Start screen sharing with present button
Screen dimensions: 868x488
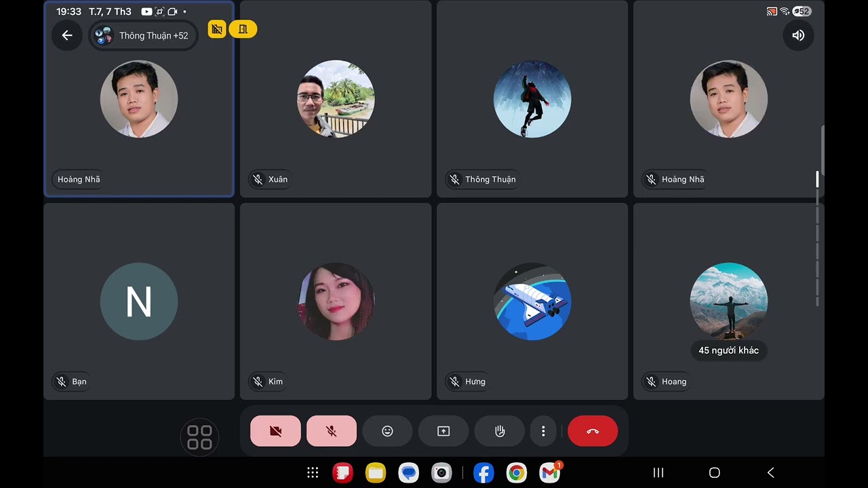443,431
